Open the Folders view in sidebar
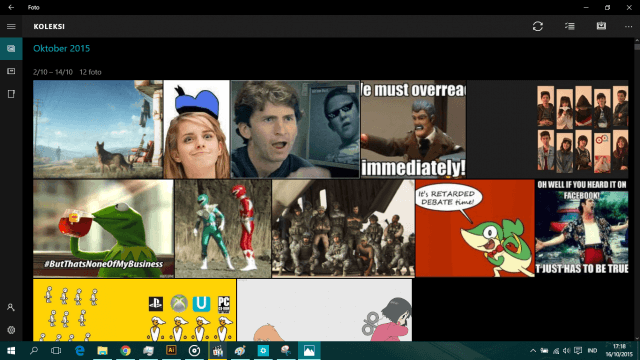This screenshot has height=360, width=640. coord(11,94)
